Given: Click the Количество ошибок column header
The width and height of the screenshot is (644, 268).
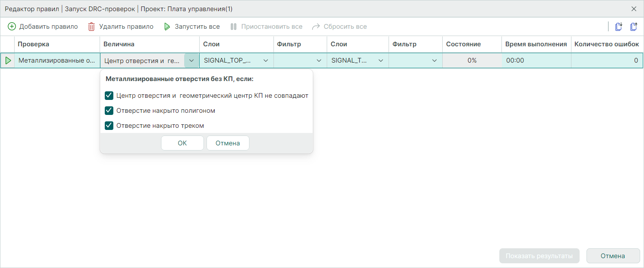Looking at the screenshot, I should (x=606, y=44).
